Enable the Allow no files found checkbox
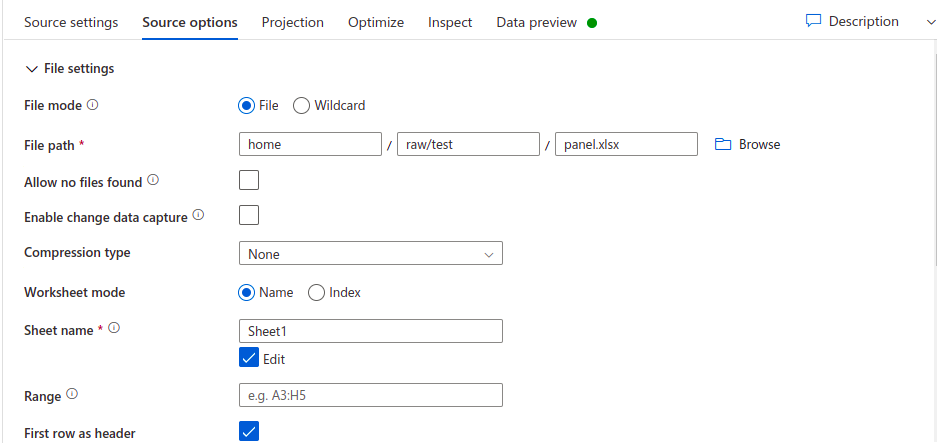Screen dimensions: 937x443 pos(249,180)
